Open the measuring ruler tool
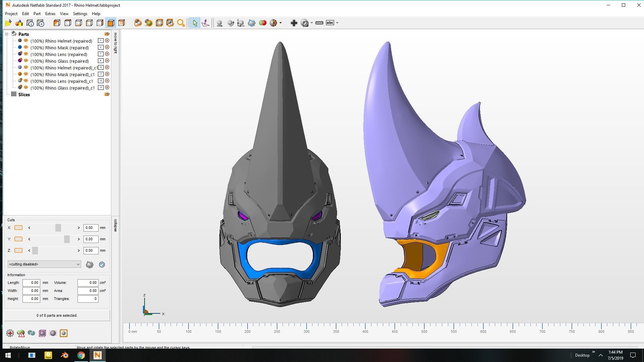This screenshot has height=362, width=644. (319, 23)
